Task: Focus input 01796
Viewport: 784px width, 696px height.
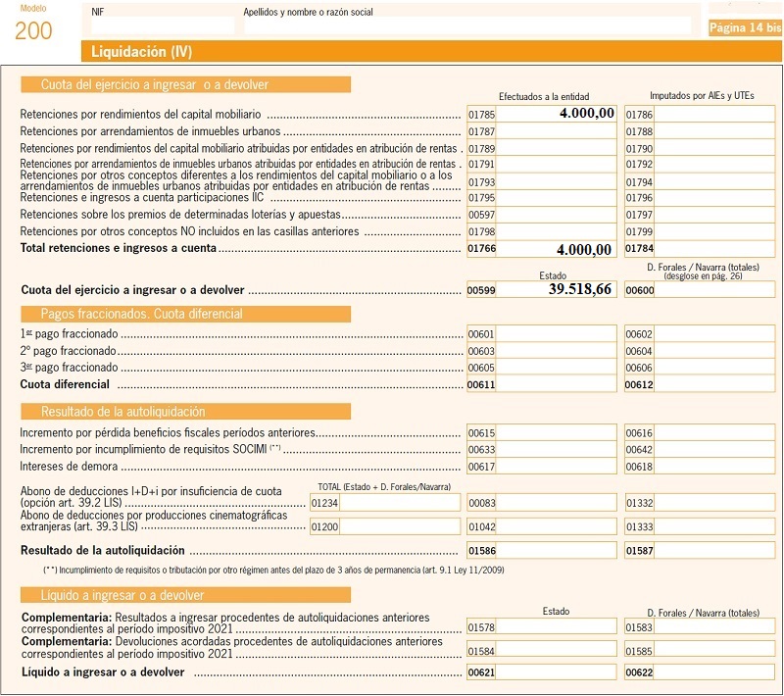Action: tap(714, 198)
